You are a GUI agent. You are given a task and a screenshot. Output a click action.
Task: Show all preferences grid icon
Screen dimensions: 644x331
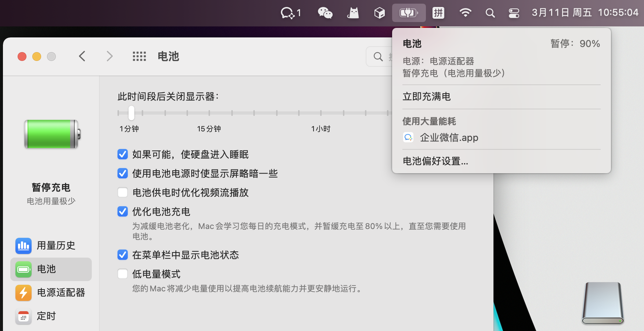139,56
